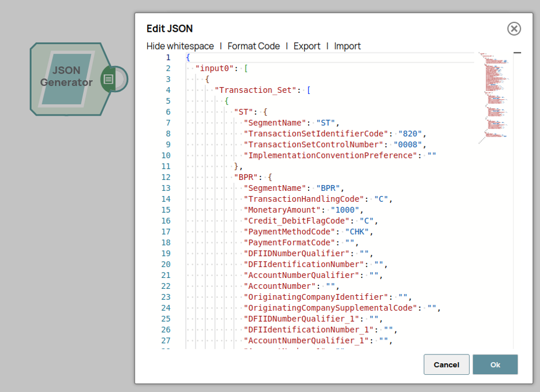Click the minimap scroll slider handle
The height and width of the screenshot is (392, 540).
(517, 53)
